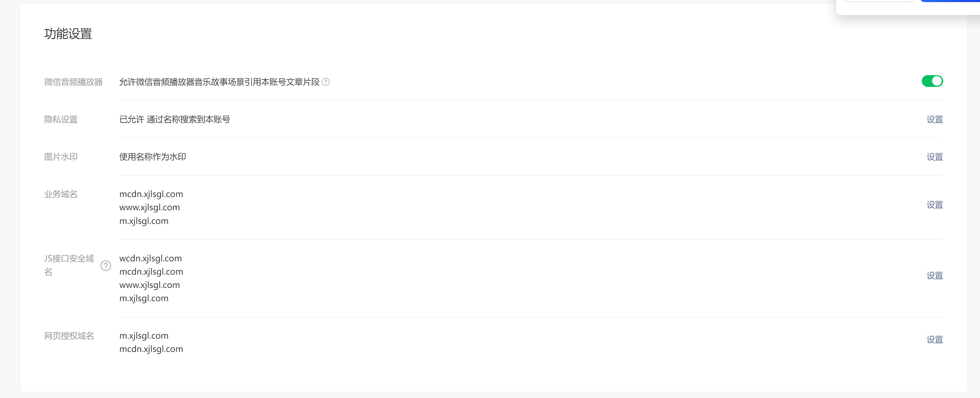Toggle the 微信音频播放器 green switch off
980x398 pixels.
[x=932, y=81]
